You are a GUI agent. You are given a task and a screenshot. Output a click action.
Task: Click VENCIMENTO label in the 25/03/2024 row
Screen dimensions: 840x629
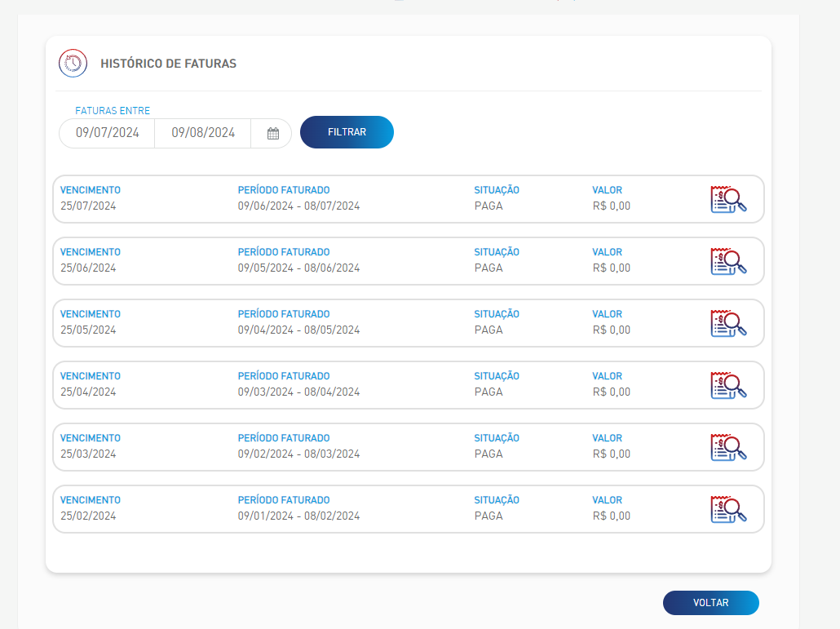(x=91, y=438)
